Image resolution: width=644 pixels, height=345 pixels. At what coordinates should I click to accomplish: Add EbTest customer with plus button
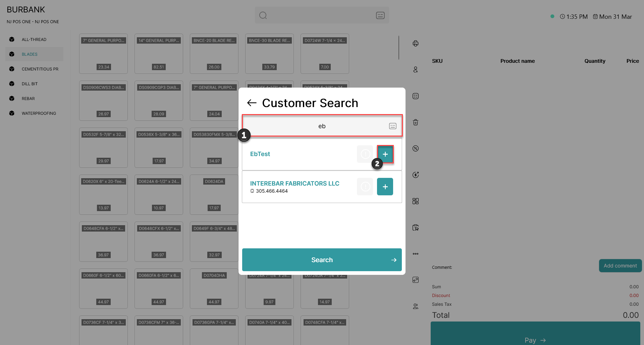(385, 154)
